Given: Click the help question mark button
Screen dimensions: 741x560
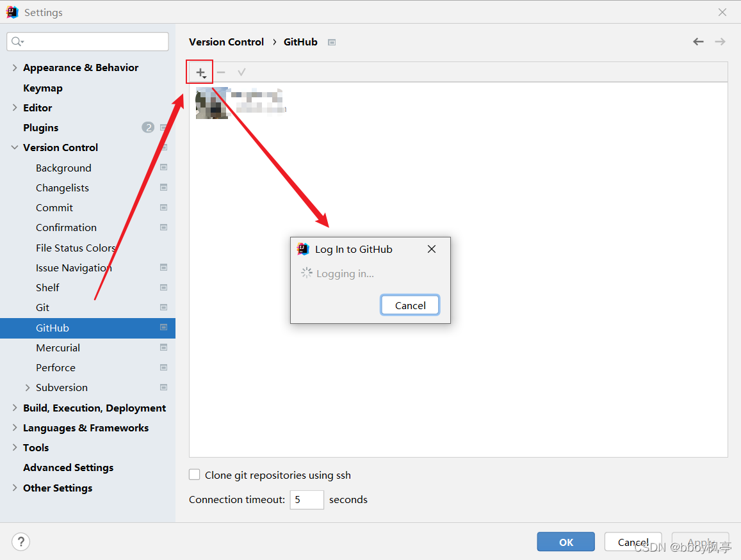Looking at the screenshot, I should pos(20,541).
